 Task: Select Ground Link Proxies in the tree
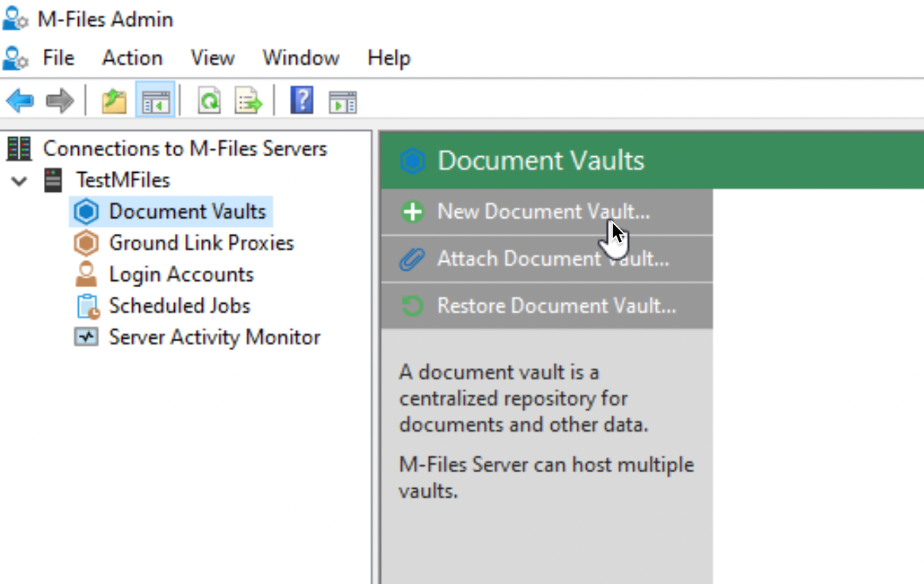[x=202, y=243]
